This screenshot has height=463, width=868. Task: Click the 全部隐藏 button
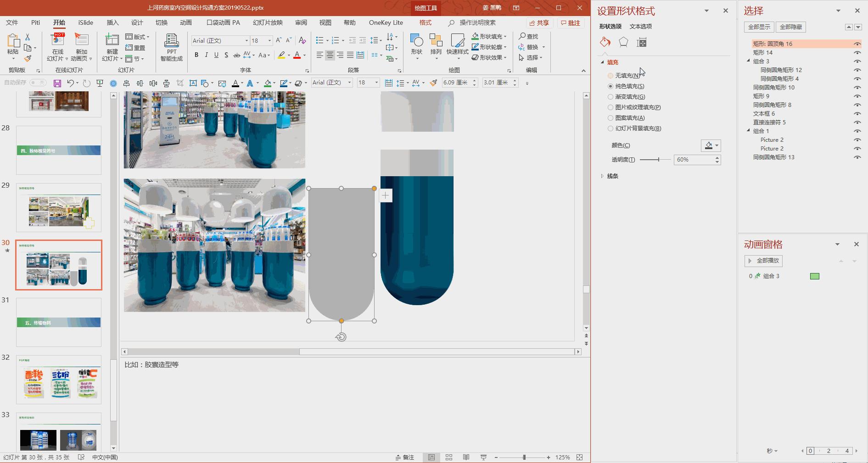coord(790,27)
